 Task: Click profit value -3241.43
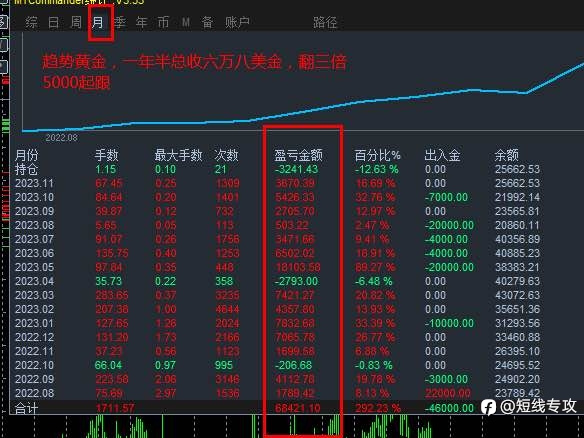click(296, 169)
